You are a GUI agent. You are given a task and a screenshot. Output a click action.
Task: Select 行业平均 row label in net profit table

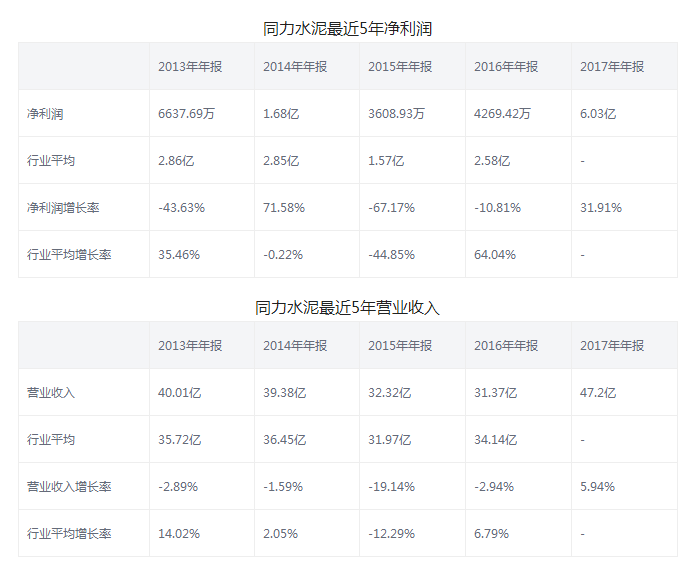[51, 161]
